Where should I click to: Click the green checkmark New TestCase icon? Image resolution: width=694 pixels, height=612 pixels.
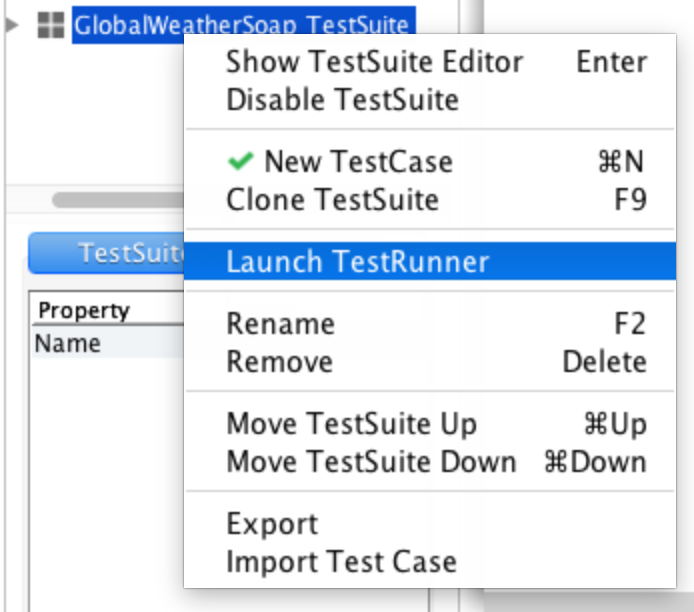[x=240, y=161]
